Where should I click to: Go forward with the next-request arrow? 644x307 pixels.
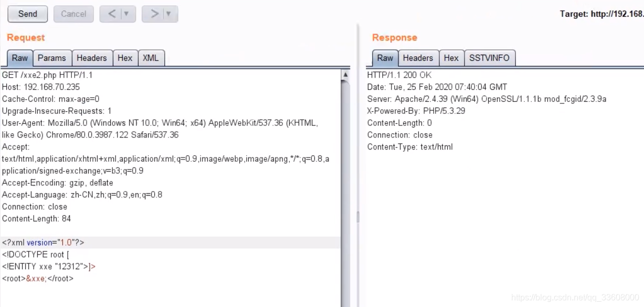(x=154, y=14)
